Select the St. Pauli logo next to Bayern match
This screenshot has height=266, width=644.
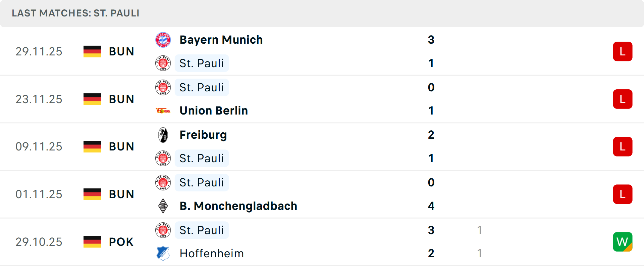point(163,63)
